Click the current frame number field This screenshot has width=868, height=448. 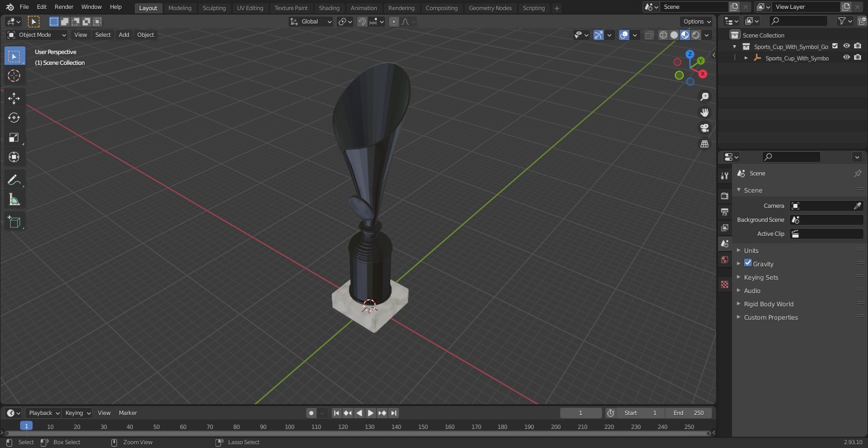pyautogui.click(x=580, y=413)
